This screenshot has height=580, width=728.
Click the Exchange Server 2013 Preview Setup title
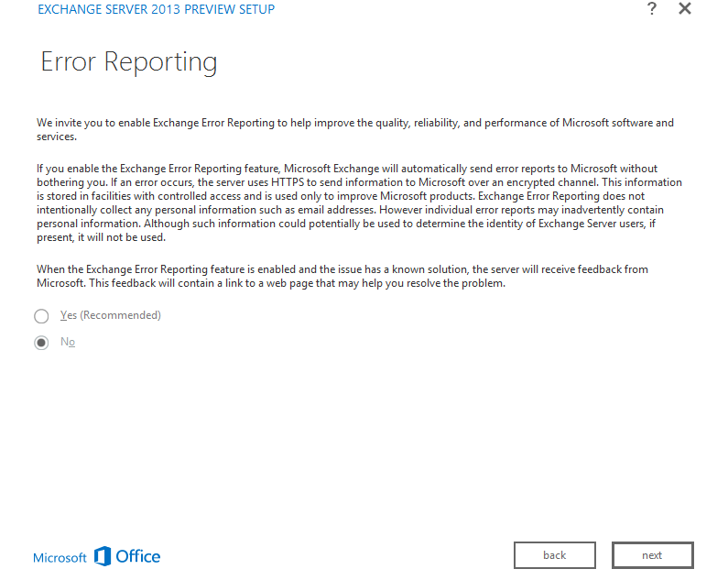[156, 10]
